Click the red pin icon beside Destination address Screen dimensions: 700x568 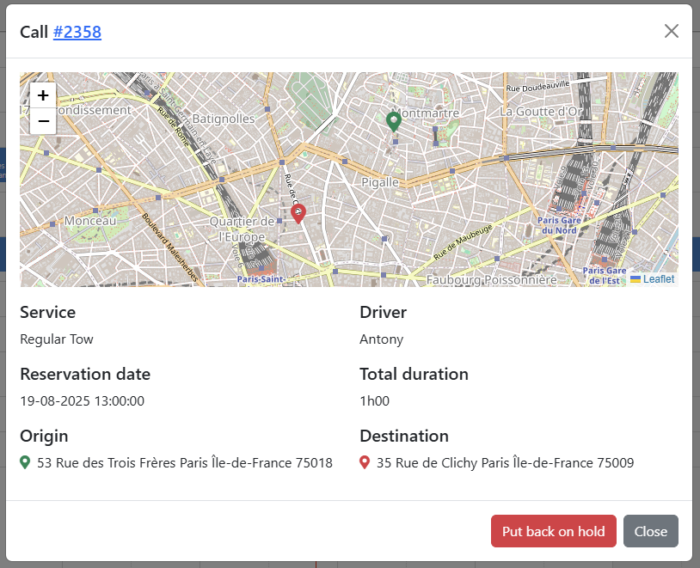pyautogui.click(x=365, y=463)
